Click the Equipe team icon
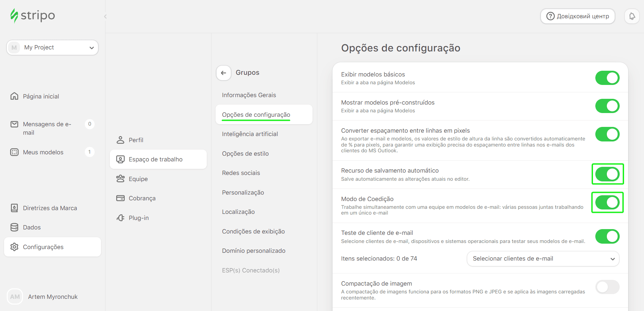The height and width of the screenshot is (311, 644). [121, 179]
